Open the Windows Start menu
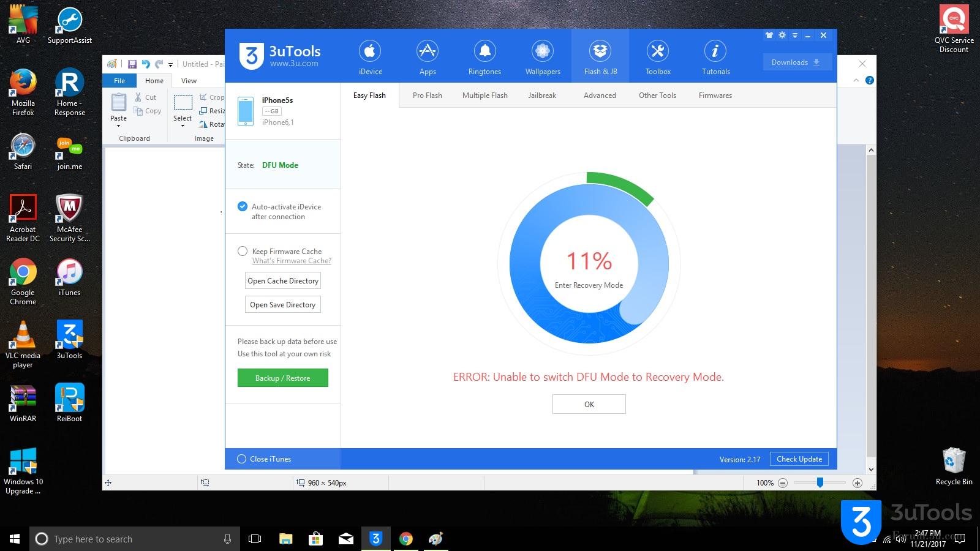Image resolution: width=980 pixels, height=551 pixels. click(x=15, y=539)
